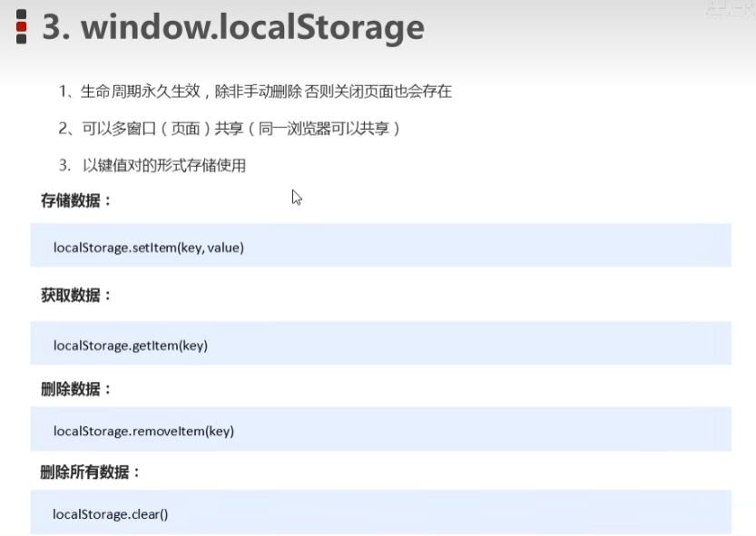
Task: Click the list marker number 1
Action: click(x=64, y=92)
